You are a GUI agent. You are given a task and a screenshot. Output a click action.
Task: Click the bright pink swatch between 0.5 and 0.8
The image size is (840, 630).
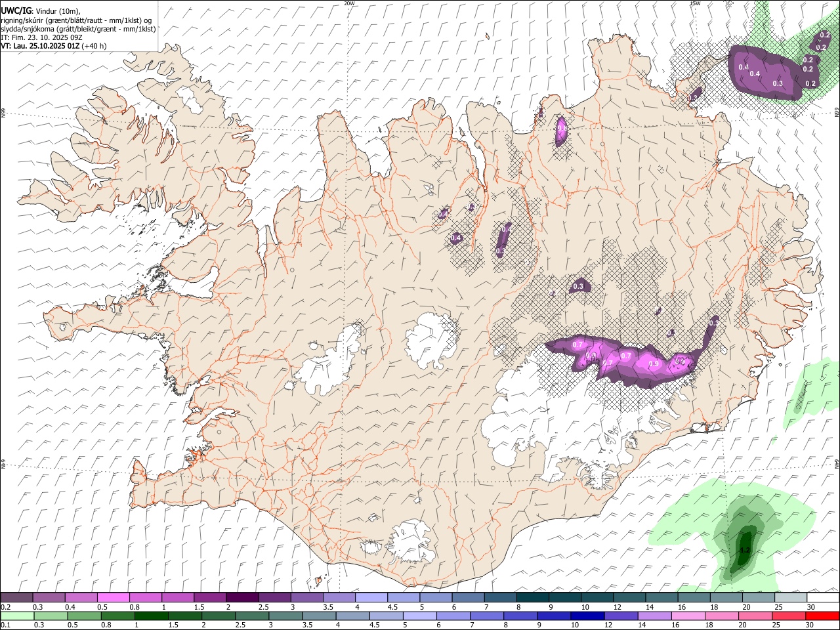[113, 598]
